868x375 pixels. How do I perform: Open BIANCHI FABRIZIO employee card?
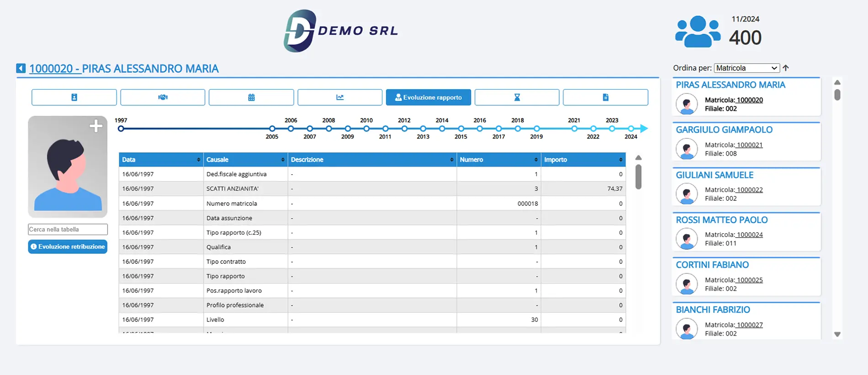click(746, 321)
